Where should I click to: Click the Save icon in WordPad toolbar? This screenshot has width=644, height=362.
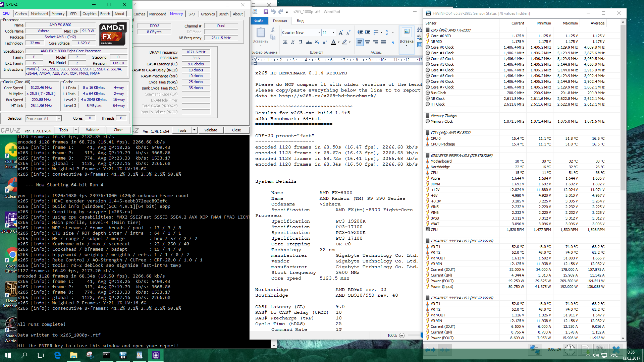pyautogui.click(x=266, y=12)
